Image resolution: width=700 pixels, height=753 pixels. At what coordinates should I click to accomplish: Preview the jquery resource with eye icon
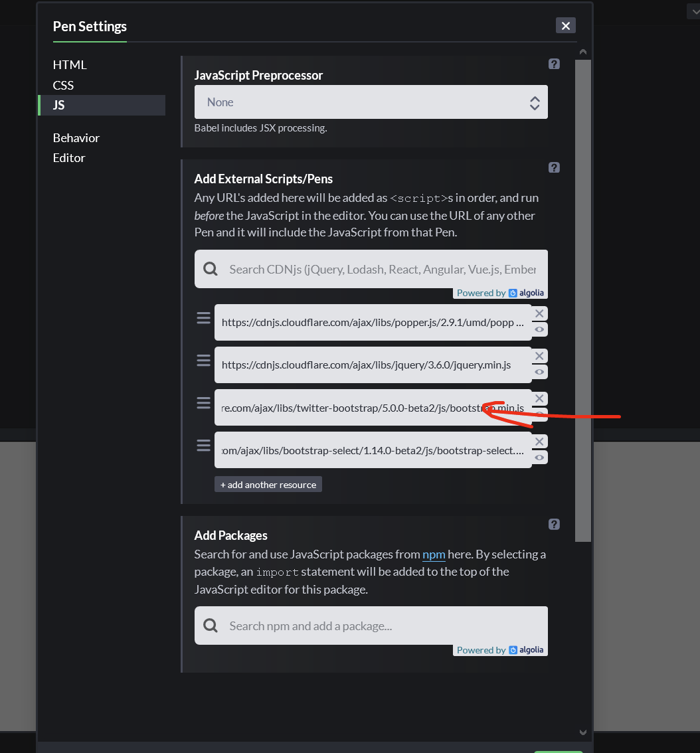[x=539, y=372]
